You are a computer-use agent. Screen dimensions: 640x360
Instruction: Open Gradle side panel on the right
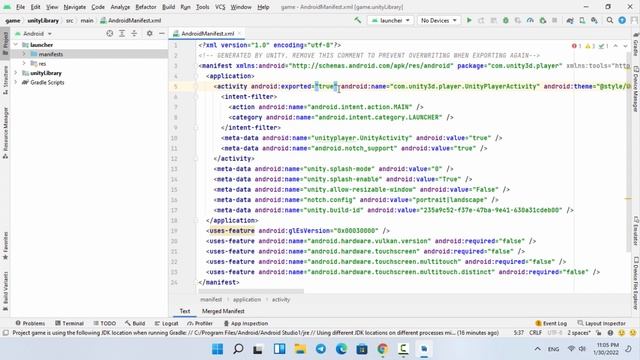636,45
